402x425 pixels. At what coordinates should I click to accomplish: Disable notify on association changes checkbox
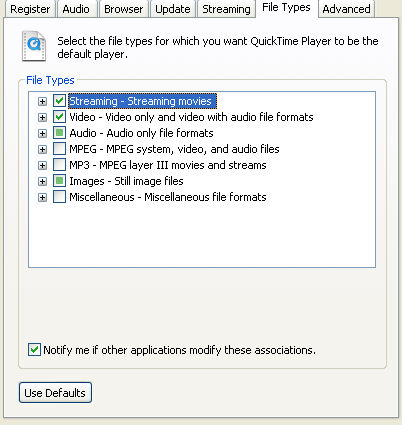click(34, 350)
